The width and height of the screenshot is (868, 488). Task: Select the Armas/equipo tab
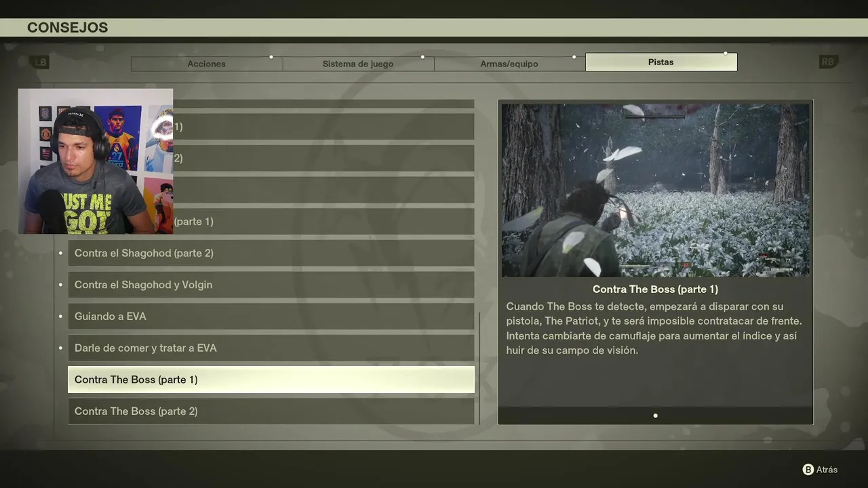click(x=509, y=64)
